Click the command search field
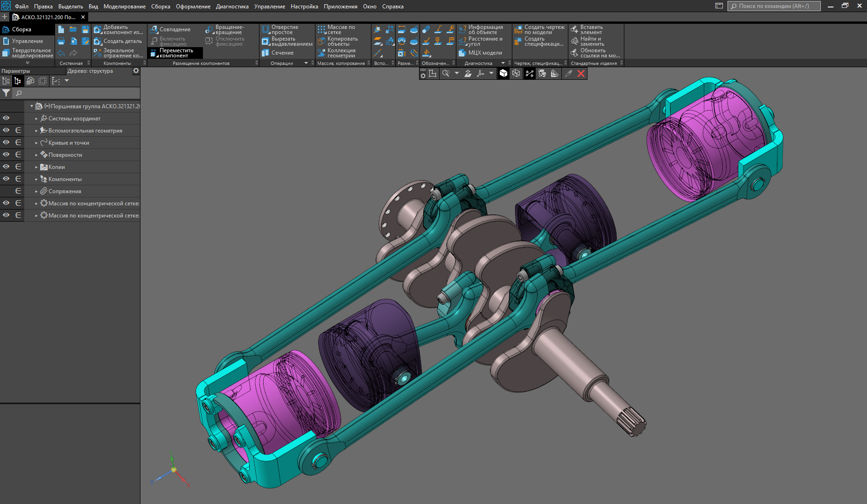The height and width of the screenshot is (504, 867). (774, 6)
